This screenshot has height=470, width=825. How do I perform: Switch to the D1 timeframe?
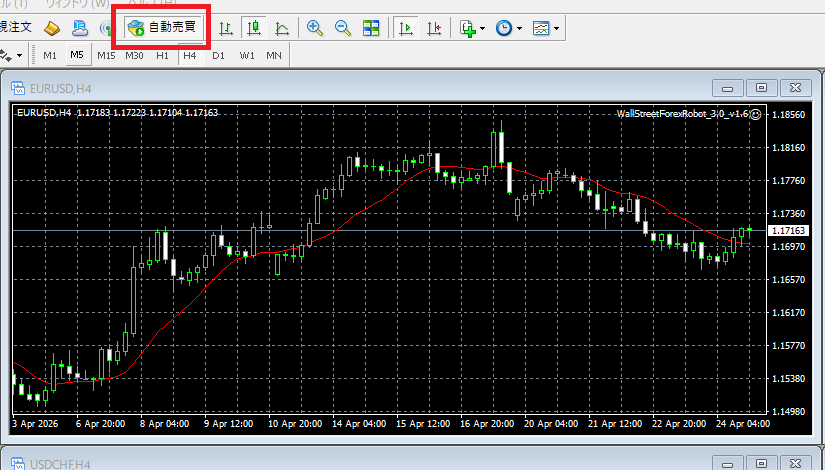pyautogui.click(x=218, y=55)
